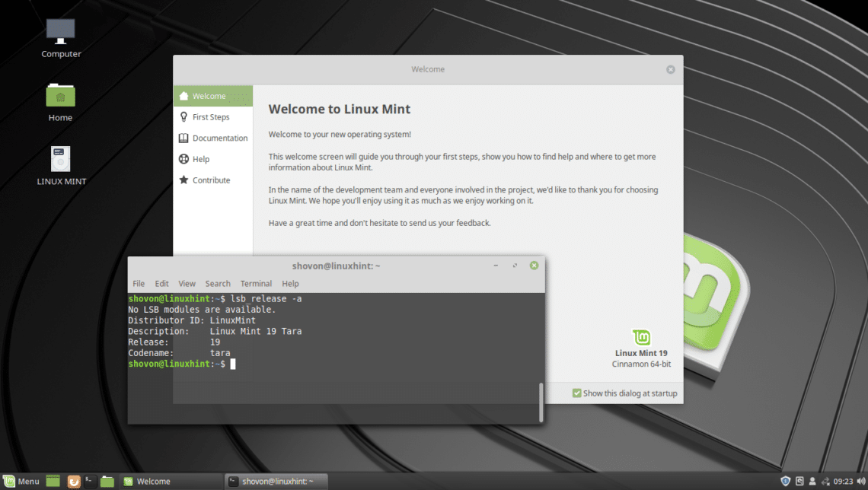Image resolution: width=868 pixels, height=490 pixels.
Task: Select Contribute in the sidebar
Action: [x=209, y=180]
